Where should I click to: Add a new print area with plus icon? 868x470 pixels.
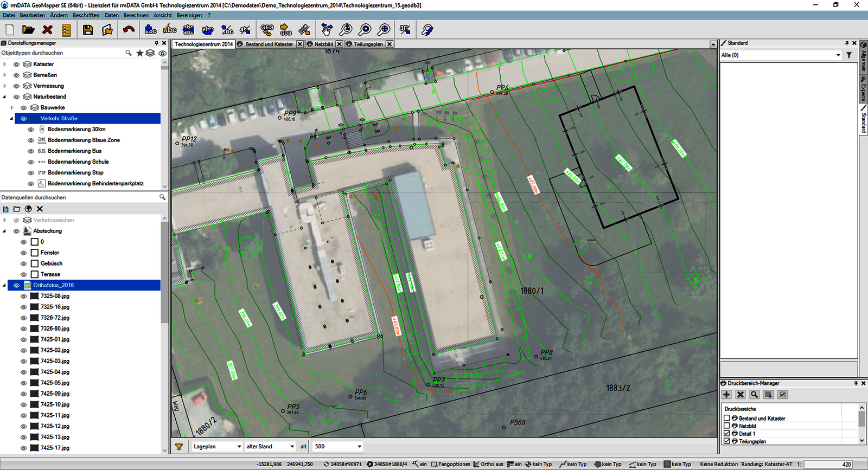pos(727,395)
